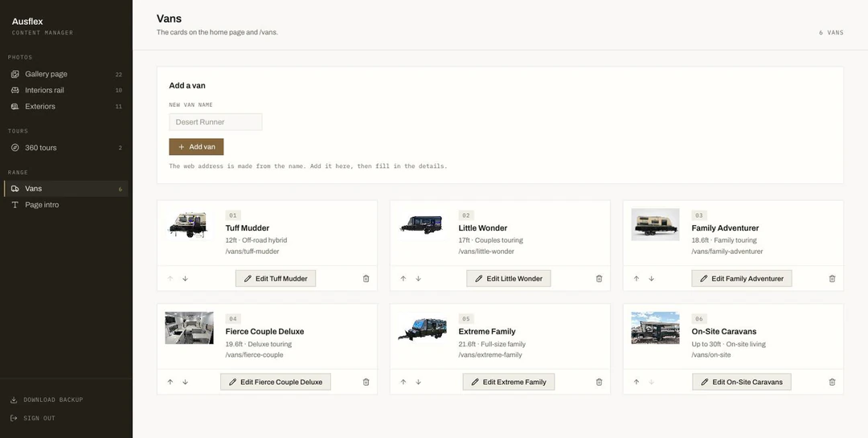
Task: Open Exteriors section
Action: [66, 106]
